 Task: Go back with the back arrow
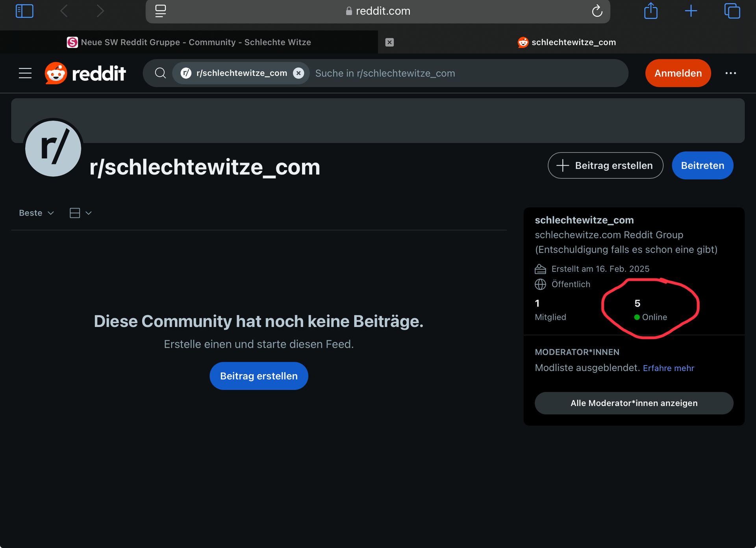64,11
